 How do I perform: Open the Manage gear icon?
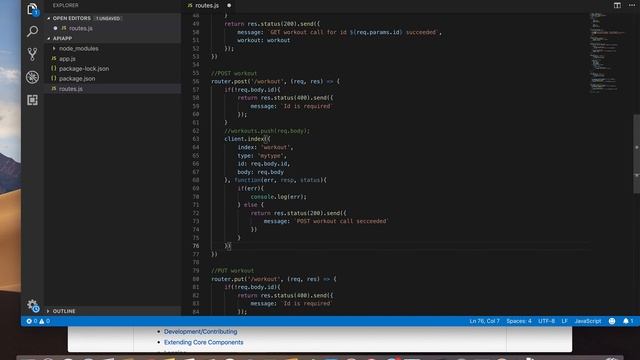tap(32, 305)
